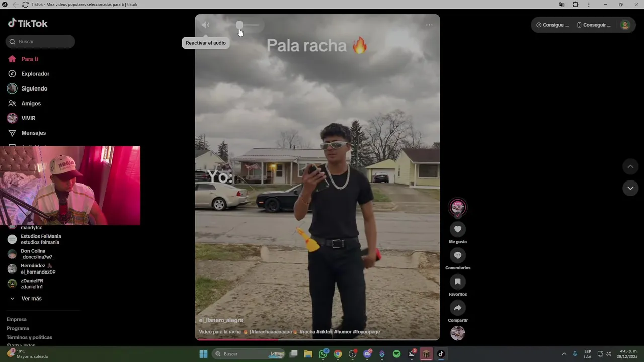Open the Task View taskbar icon
The height and width of the screenshot is (362, 644).
pos(294,354)
